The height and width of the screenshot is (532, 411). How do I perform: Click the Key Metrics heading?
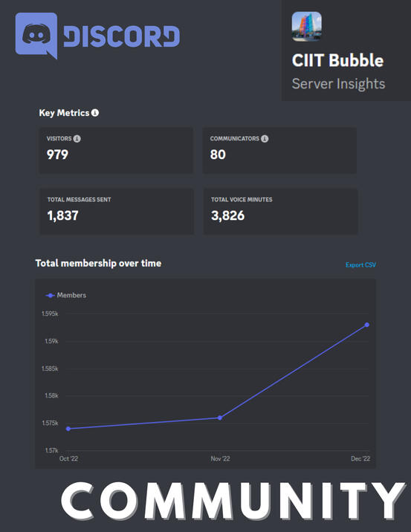point(64,113)
